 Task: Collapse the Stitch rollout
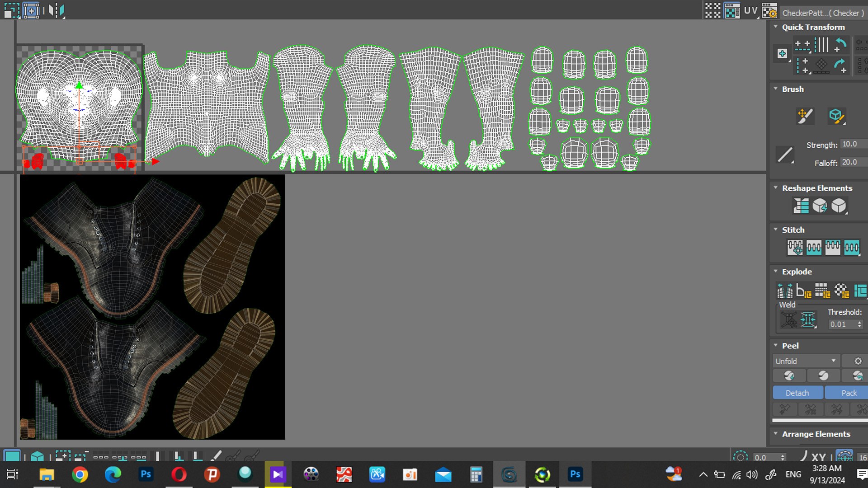pyautogui.click(x=776, y=230)
